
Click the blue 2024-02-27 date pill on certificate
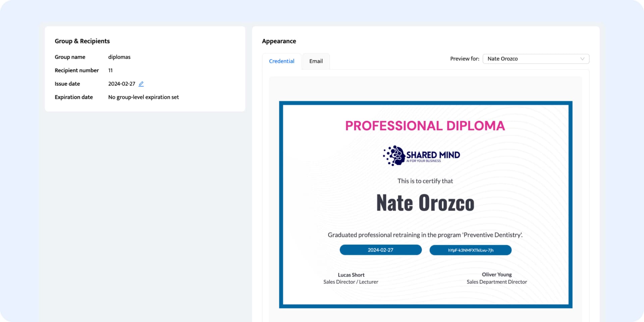coord(380,250)
